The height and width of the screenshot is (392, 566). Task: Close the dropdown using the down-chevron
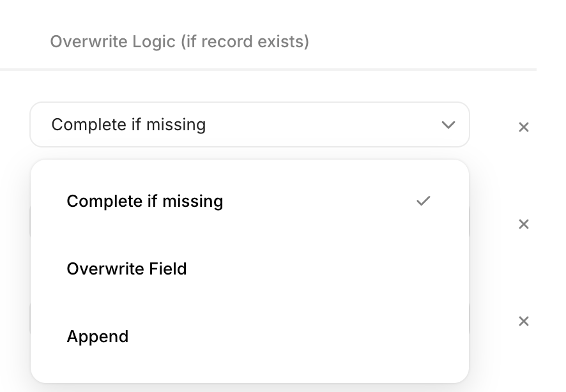point(448,124)
